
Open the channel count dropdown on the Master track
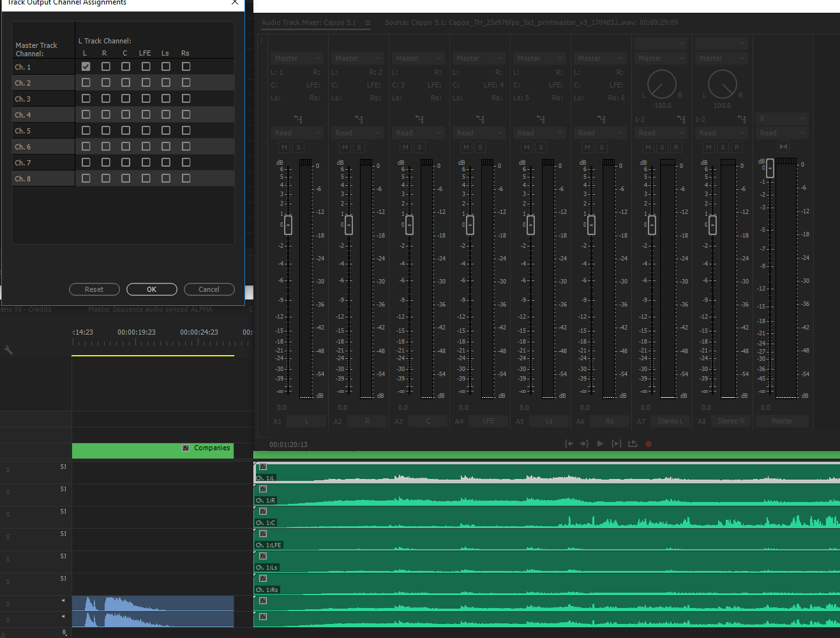(781, 119)
